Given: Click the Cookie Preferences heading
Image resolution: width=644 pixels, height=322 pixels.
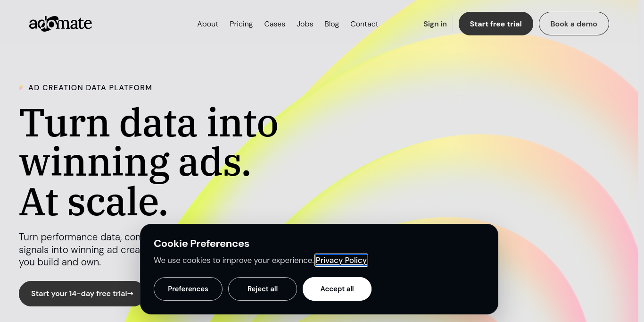Looking at the screenshot, I should point(201,244).
